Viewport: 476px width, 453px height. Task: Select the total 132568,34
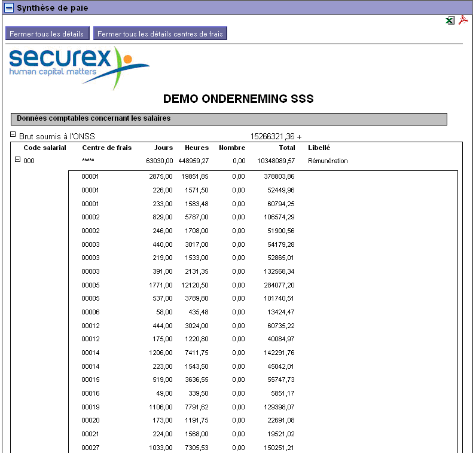tap(279, 271)
